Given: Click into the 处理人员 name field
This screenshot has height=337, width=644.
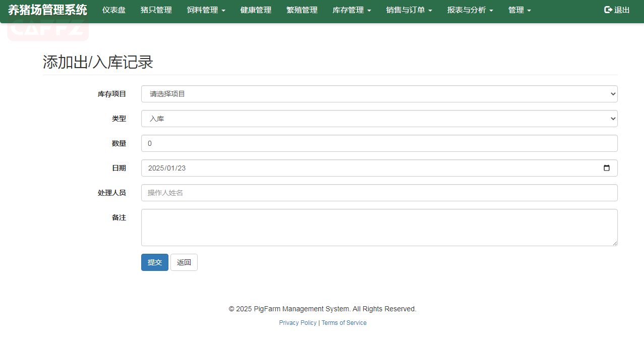Looking at the screenshot, I should tap(379, 193).
